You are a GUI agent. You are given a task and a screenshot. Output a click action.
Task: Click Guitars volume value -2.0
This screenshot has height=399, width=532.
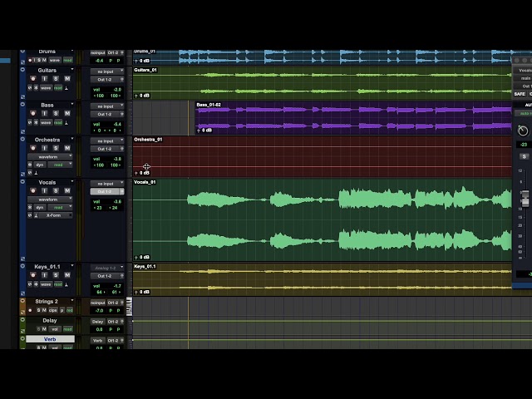(117, 90)
